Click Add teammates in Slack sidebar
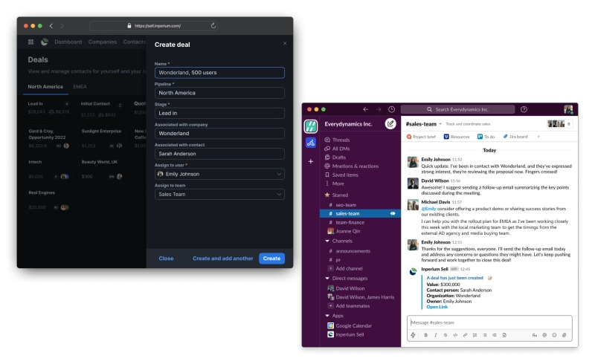Viewport: 595px width, 364px height. (x=349, y=306)
